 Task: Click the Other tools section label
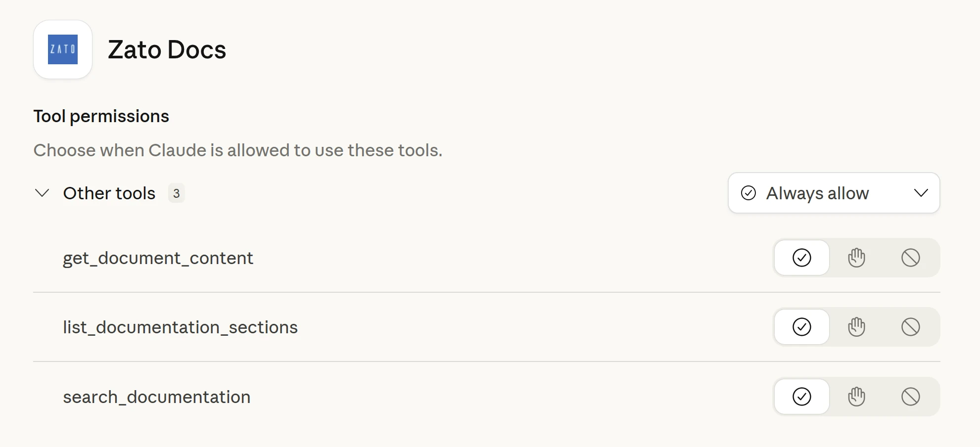pyautogui.click(x=109, y=193)
